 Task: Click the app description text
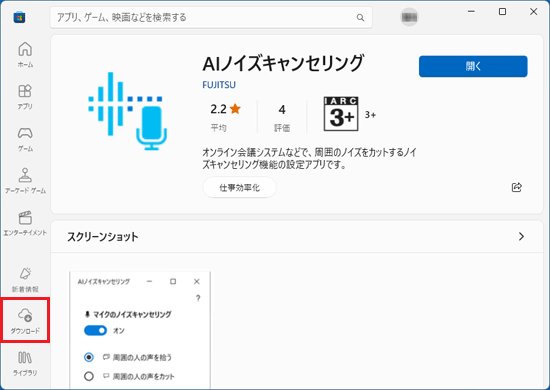(x=309, y=158)
